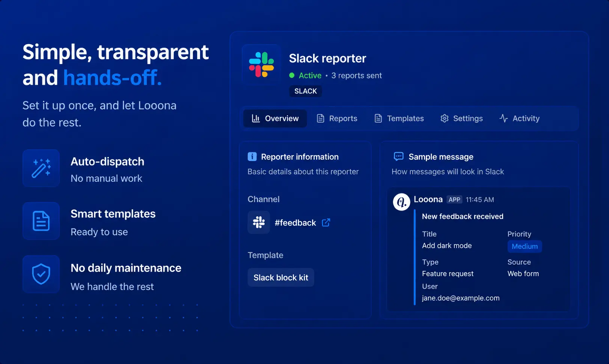Click the #feedback channel name
The image size is (609, 364).
click(x=295, y=223)
